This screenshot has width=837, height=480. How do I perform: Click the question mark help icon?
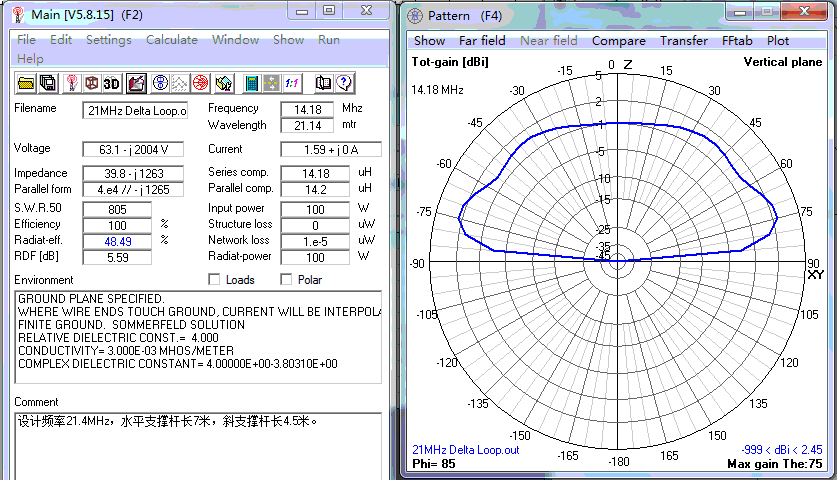[344, 83]
